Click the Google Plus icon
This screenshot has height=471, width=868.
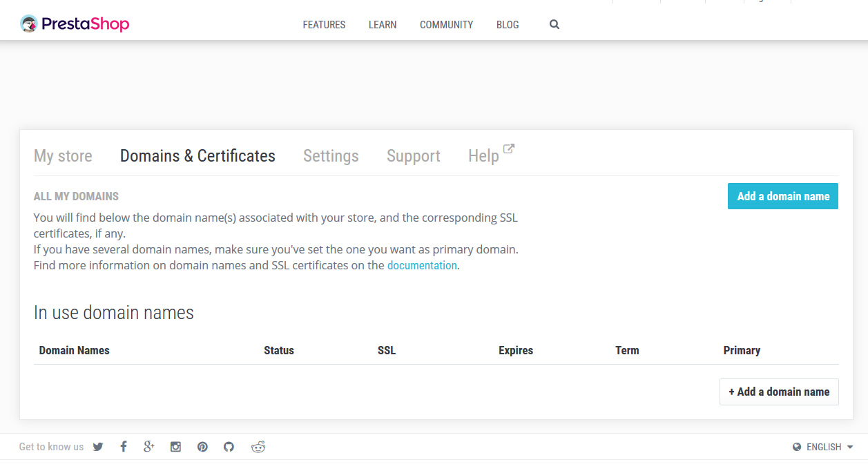(148, 447)
